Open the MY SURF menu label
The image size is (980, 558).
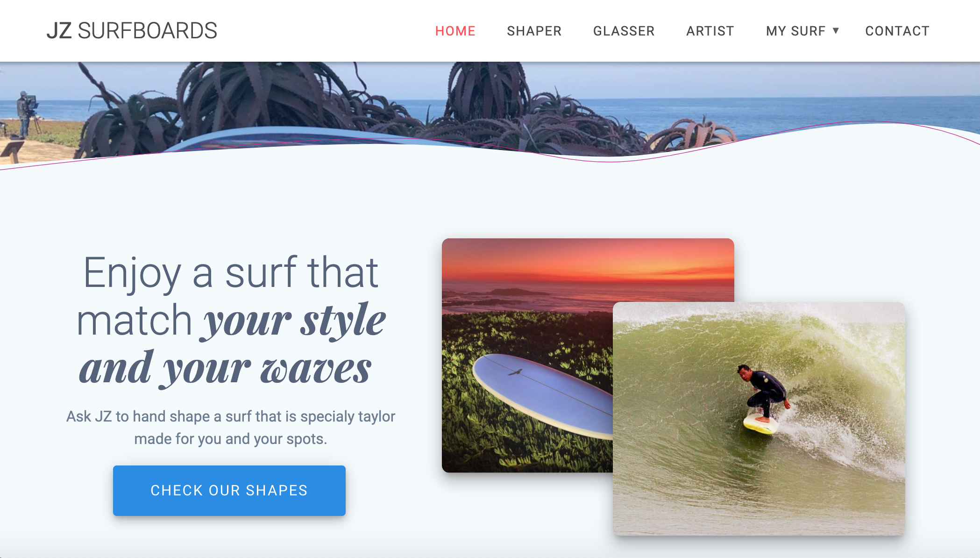795,31
